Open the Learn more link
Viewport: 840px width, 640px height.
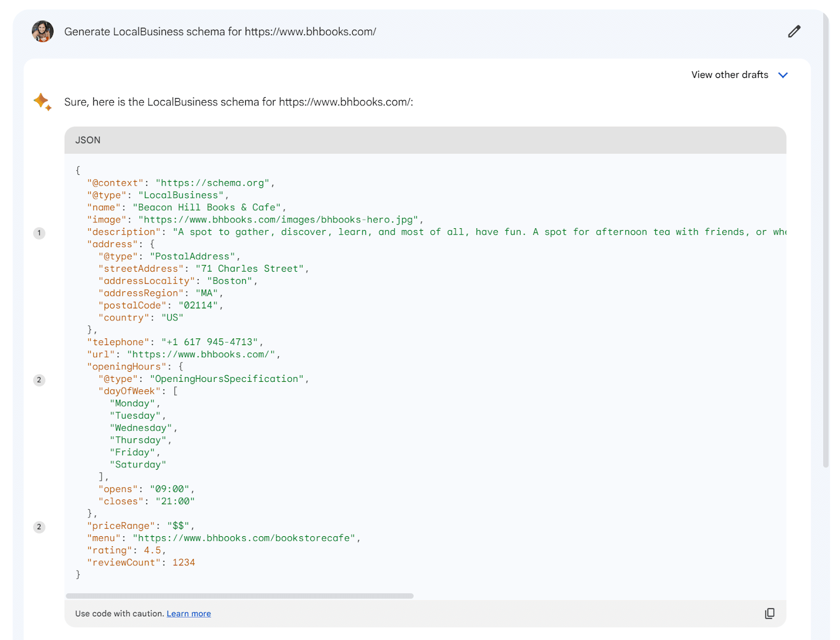pyautogui.click(x=188, y=614)
